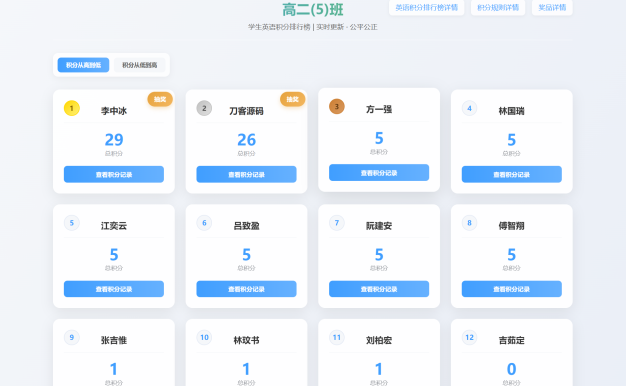View 查看积分记录 for 江奕云

114,289
